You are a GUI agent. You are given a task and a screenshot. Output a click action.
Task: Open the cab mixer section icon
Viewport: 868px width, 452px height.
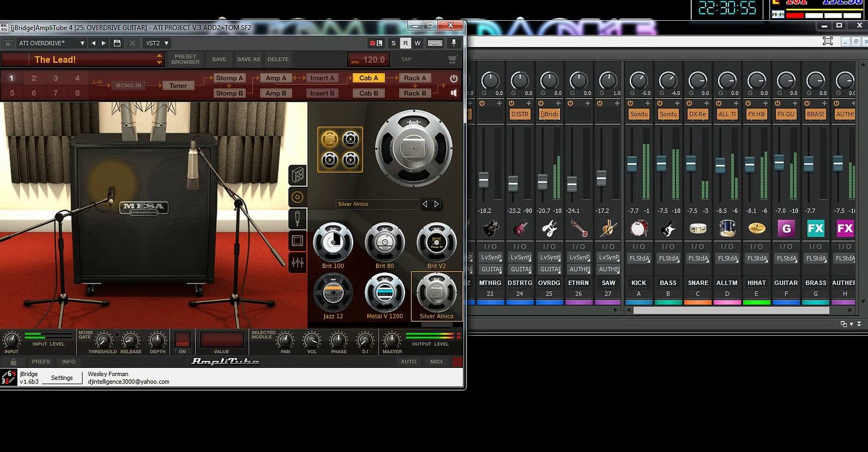[x=297, y=262]
